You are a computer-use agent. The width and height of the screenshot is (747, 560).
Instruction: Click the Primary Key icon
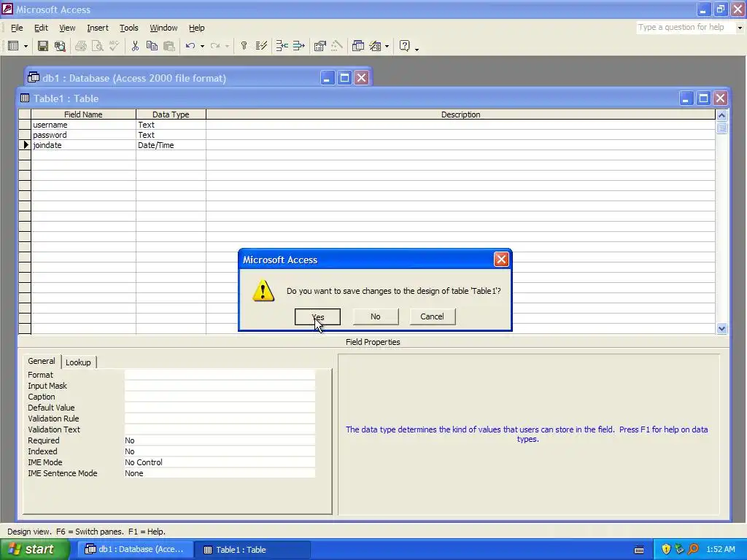(244, 46)
